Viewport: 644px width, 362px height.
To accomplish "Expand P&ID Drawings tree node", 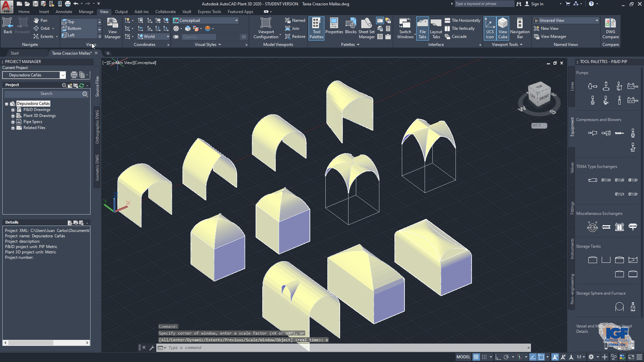I will 13,110.
